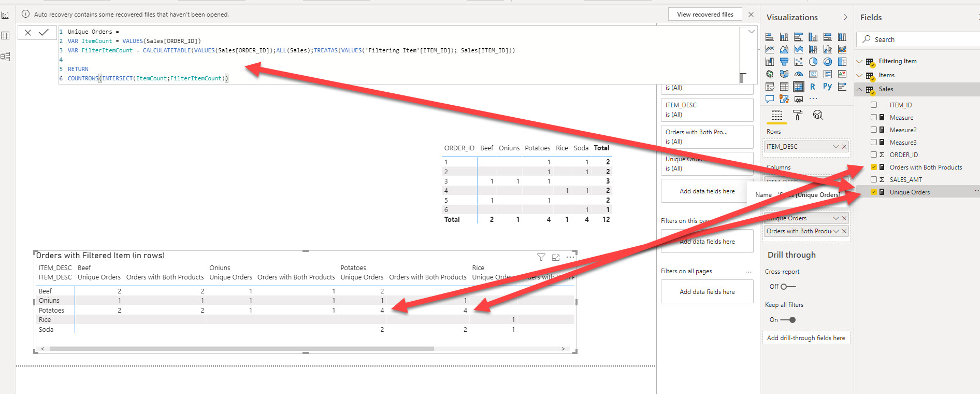The image size is (980, 394).
Task: Check the Measure3 field checkbox
Action: tap(874, 142)
